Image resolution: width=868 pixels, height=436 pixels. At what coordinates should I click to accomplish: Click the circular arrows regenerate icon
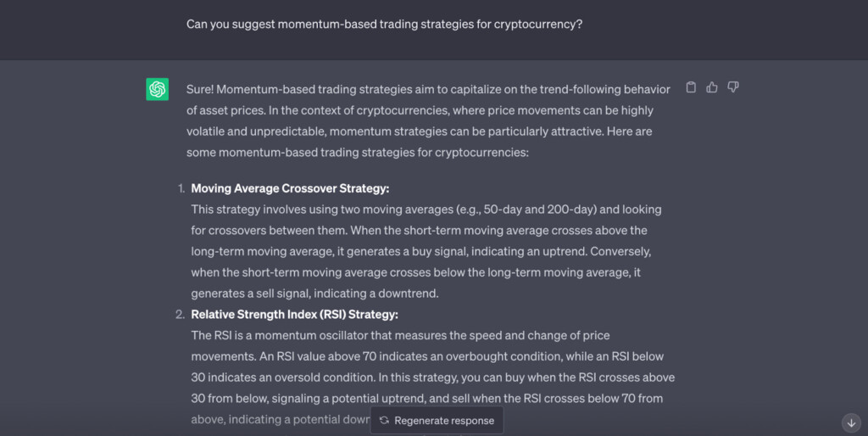[x=384, y=421]
